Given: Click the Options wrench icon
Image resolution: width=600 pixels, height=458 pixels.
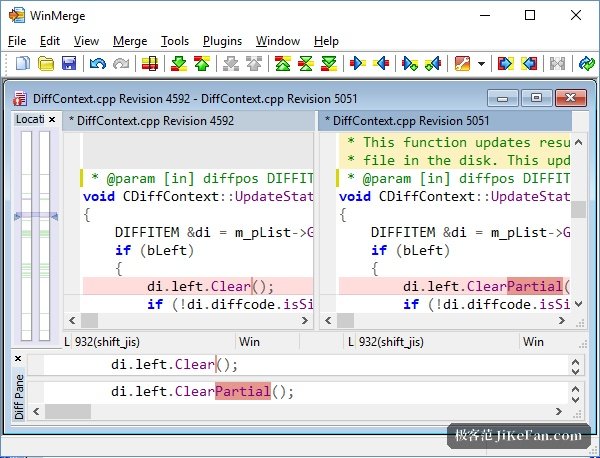Looking at the screenshot, I should point(462,64).
